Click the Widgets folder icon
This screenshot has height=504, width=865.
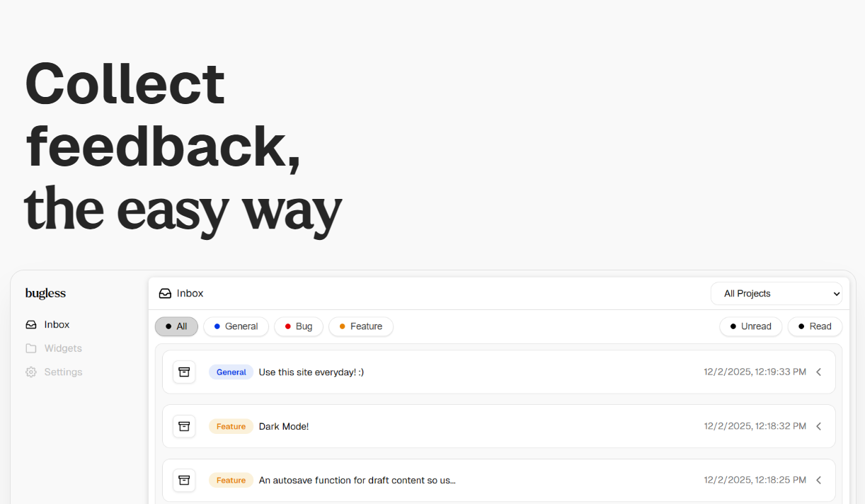pos(31,348)
